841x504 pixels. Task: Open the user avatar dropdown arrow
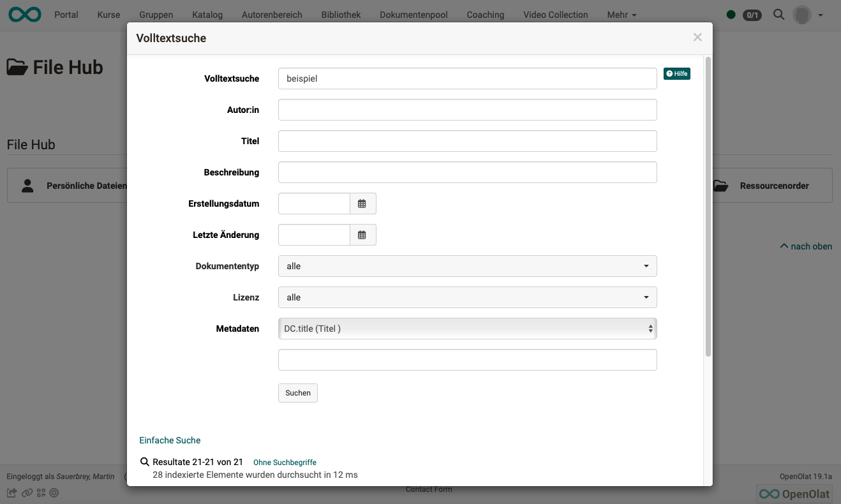(821, 14)
